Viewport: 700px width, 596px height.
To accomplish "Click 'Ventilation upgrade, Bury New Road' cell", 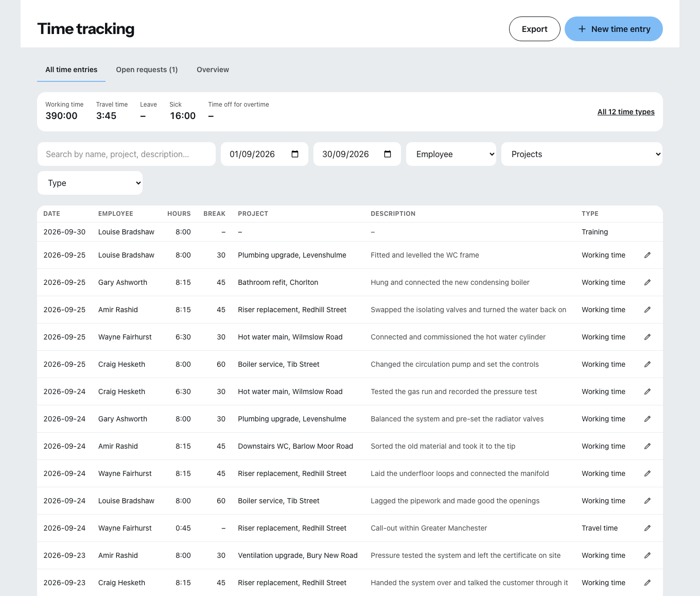I will [297, 555].
